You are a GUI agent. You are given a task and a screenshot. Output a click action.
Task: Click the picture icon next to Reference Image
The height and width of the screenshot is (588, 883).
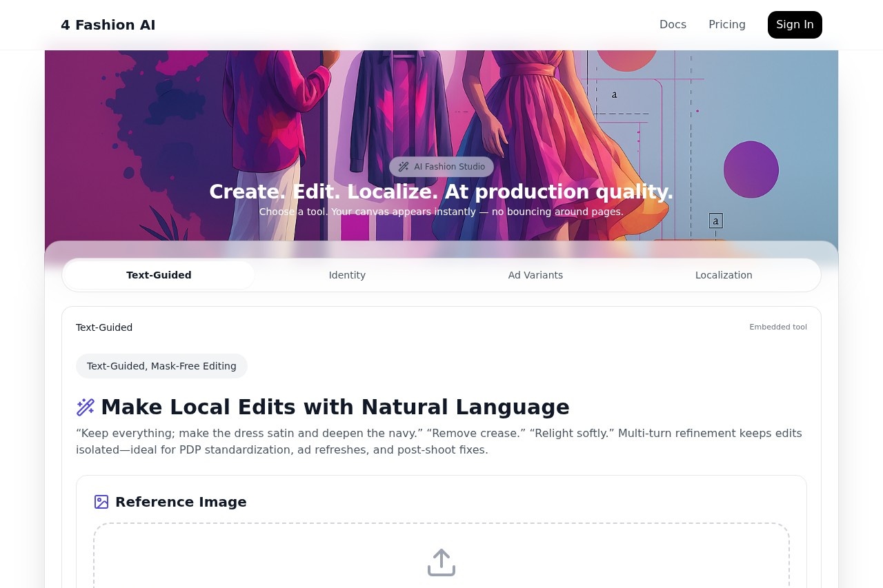point(101,502)
